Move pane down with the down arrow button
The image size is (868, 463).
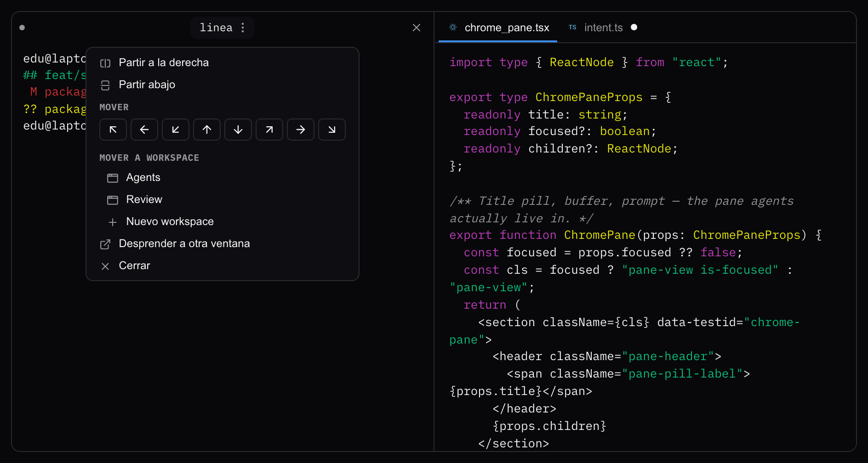point(238,130)
